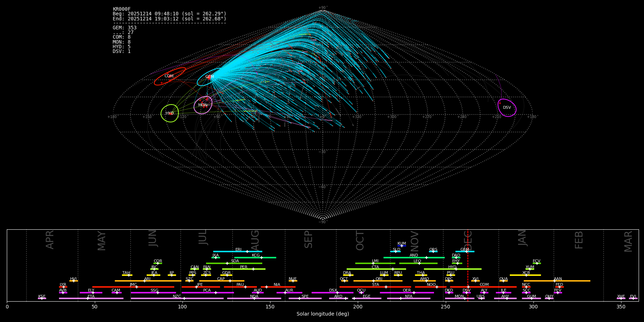The width and height of the screenshot is (644, 322).
Task: Click the red dashed current solar longitude marker
Action: [x=468, y=265]
